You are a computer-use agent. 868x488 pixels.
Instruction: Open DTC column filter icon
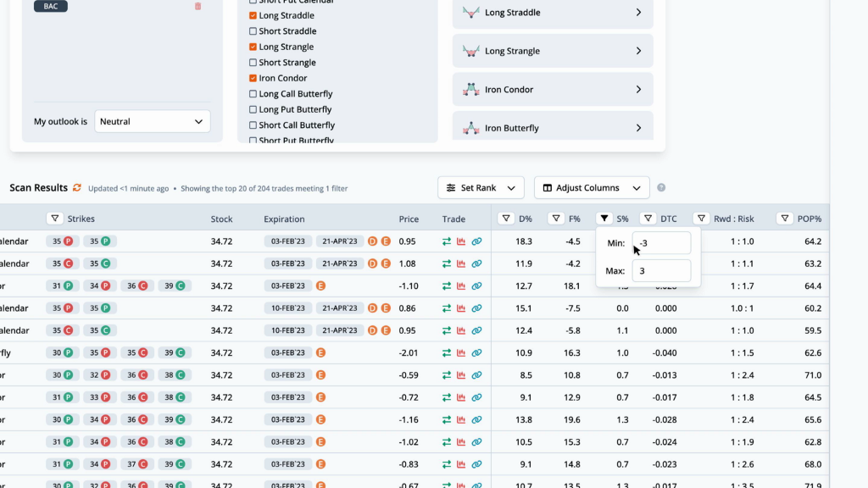pyautogui.click(x=648, y=219)
